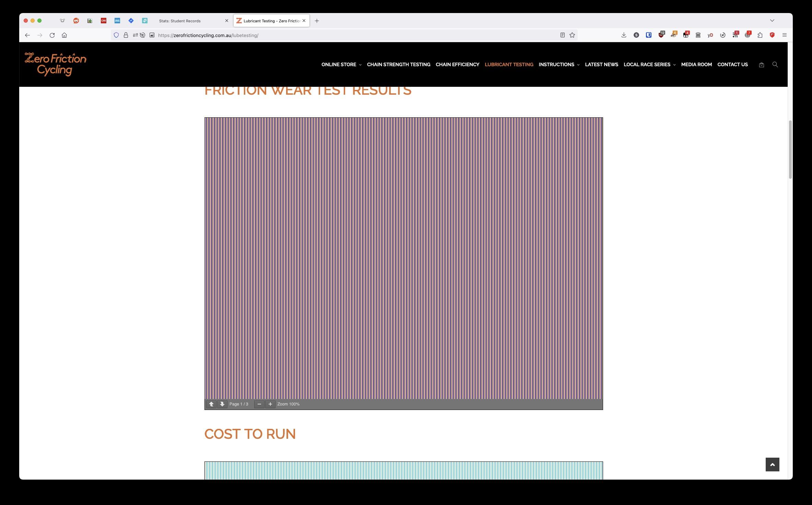The height and width of the screenshot is (505, 812).
Task: Open the CONTACT US page
Action: (x=732, y=64)
